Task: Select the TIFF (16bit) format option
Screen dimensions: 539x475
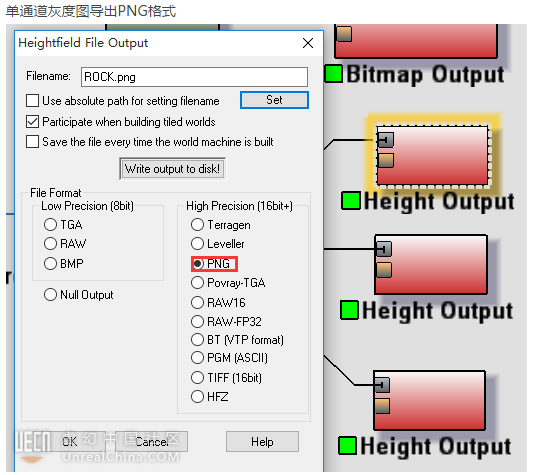Action: [x=197, y=377]
